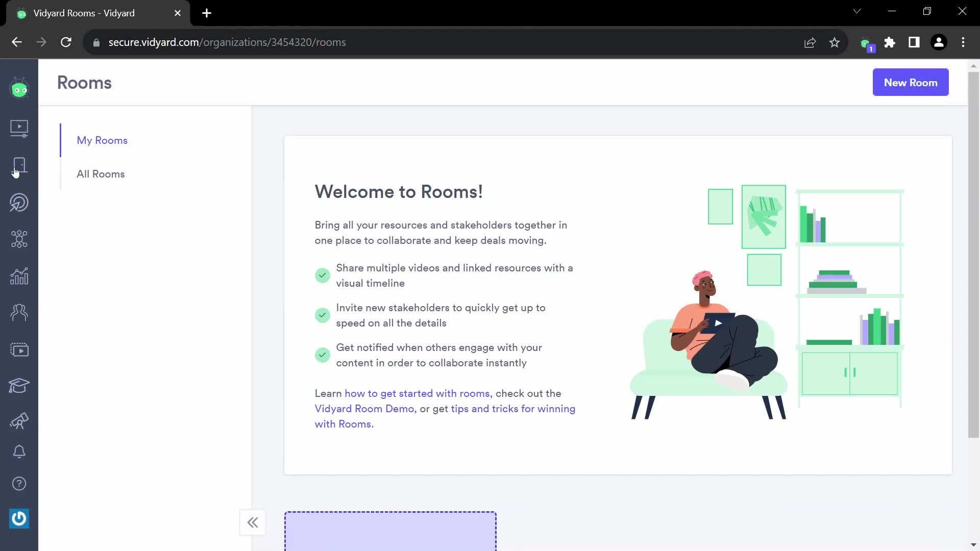This screenshot has height=551, width=980.
Task: Click the vertical page scrollbar
Action: tap(973, 254)
